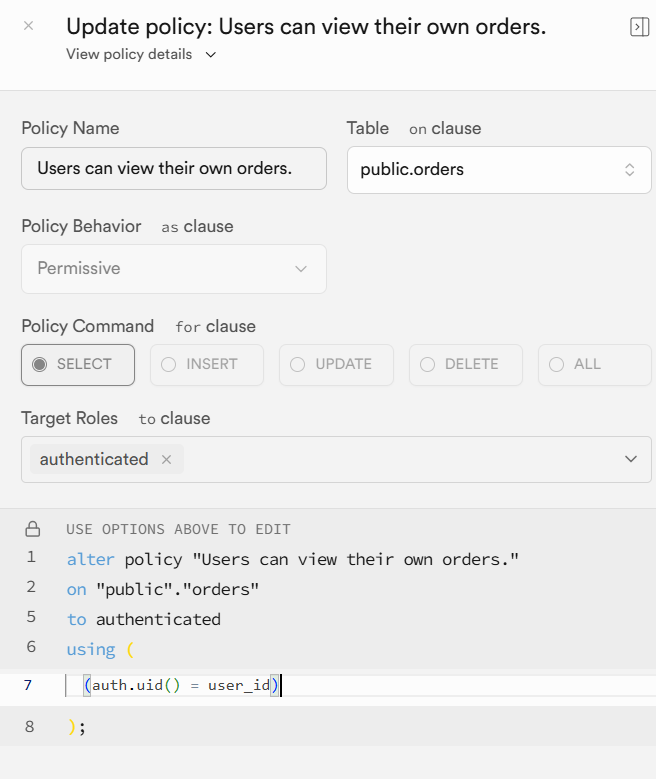Image resolution: width=656 pixels, height=779 pixels.
Task: Click the collapse side panel icon
Action: pyautogui.click(x=639, y=27)
